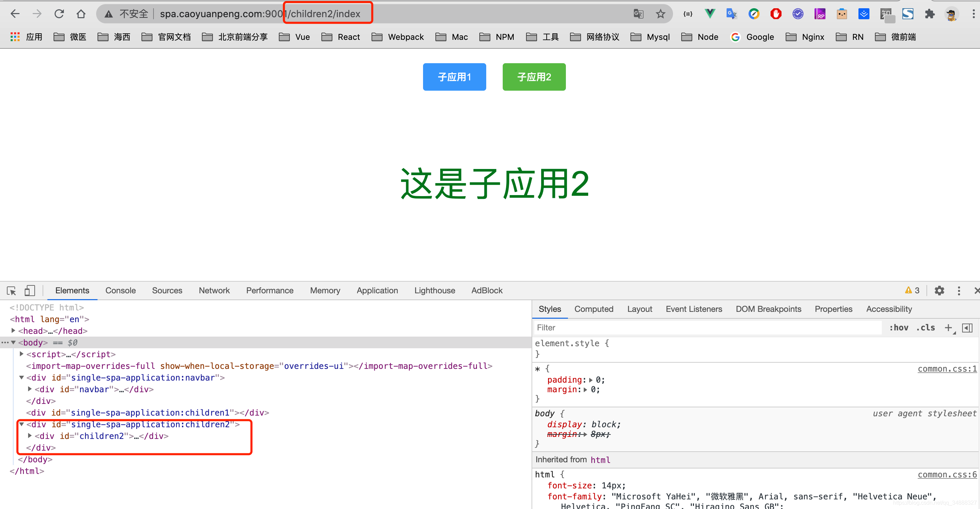Viewport: 980px width, 509px height.
Task: Toggle the device toolbar icon
Action: (x=30, y=291)
